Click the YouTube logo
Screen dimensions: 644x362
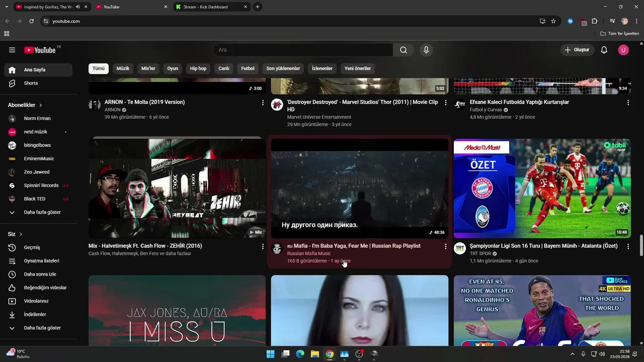point(40,50)
